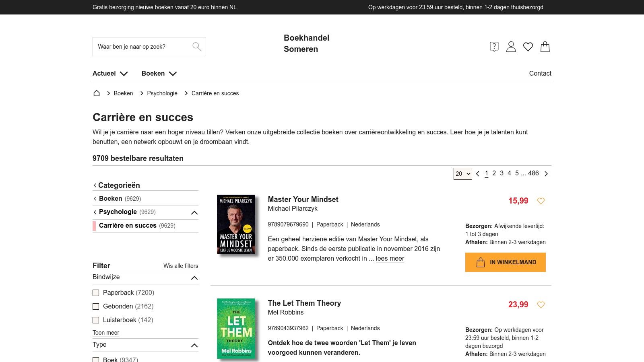Click the home icon in breadcrumb
The height and width of the screenshot is (362, 644).
[97, 93]
